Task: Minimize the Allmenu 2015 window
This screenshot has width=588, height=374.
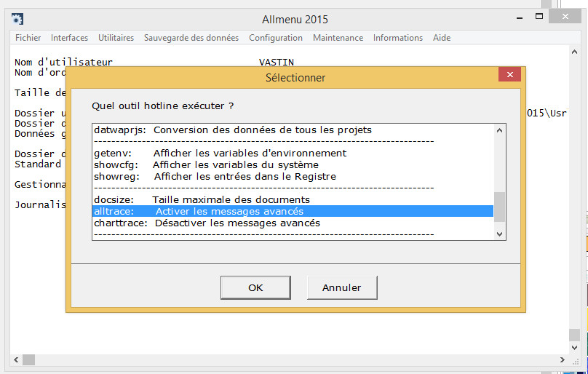Action: pyautogui.click(x=520, y=17)
